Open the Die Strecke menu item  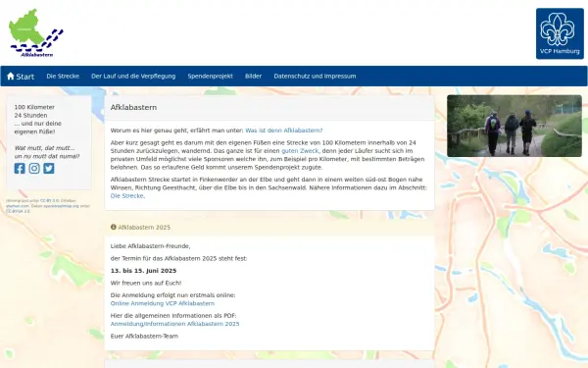(63, 77)
